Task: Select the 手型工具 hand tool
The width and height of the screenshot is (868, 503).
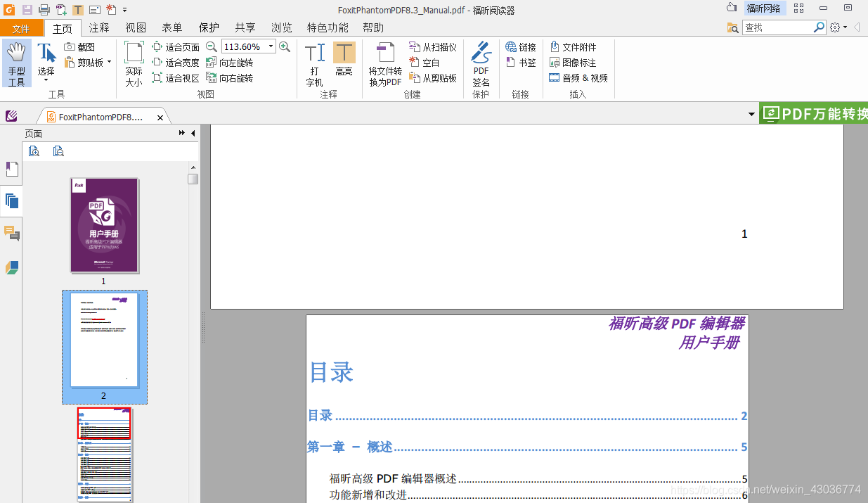Action: [17, 63]
